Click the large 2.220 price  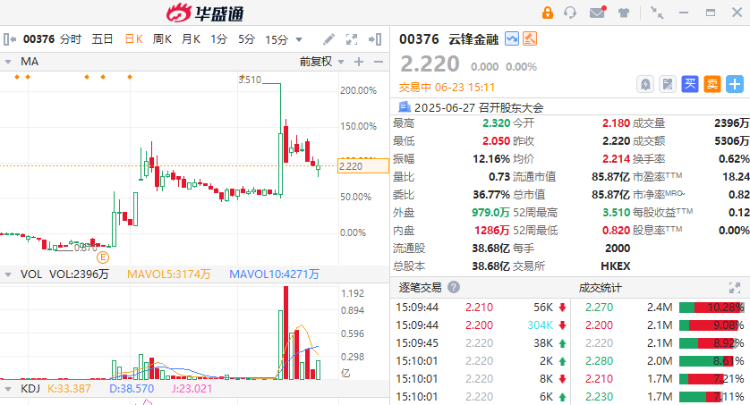430,64
